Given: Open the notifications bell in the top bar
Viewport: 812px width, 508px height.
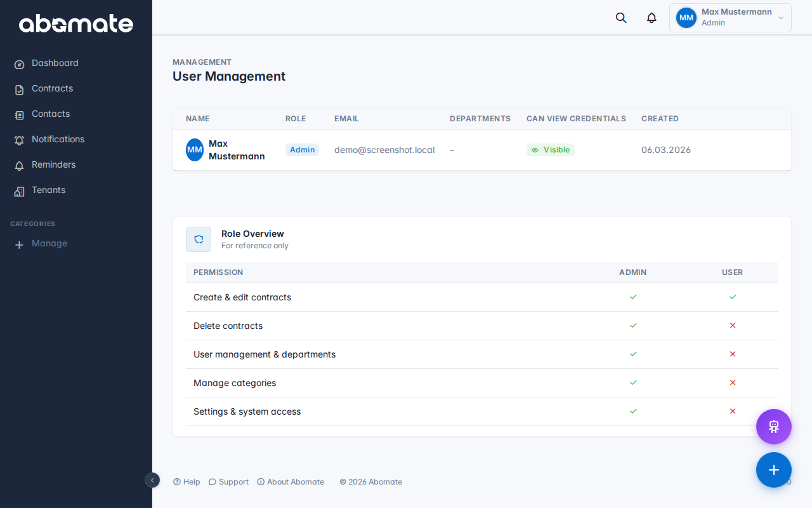Looking at the screenshot, I should (651, 18).
